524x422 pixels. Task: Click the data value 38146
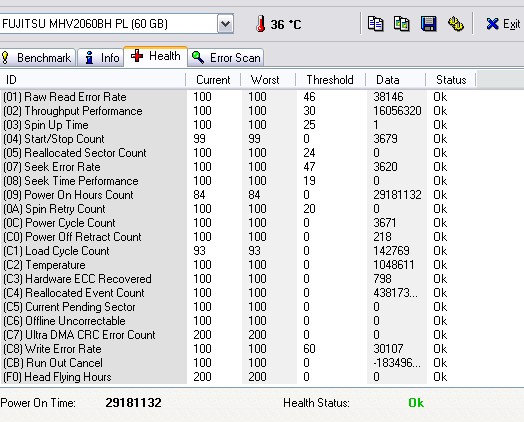coord(388,97)
